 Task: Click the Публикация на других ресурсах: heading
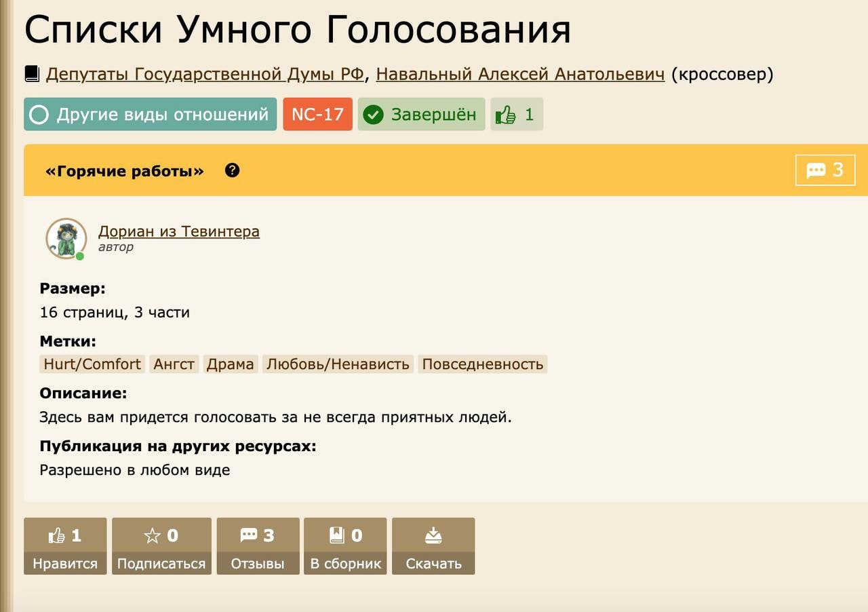tap(178, 446)
